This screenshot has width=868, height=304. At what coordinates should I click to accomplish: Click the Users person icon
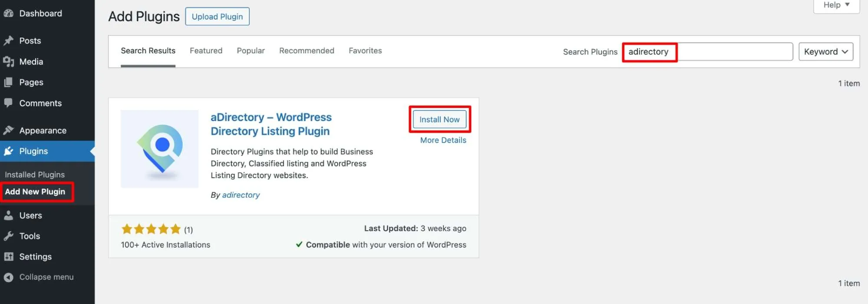coord(8,216)
